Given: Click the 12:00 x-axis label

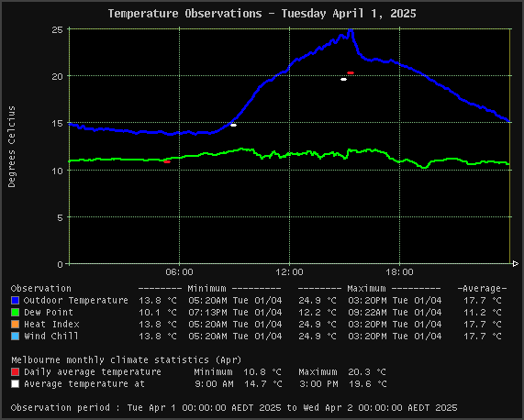Looking at the screenshot, I should point(289,272).
